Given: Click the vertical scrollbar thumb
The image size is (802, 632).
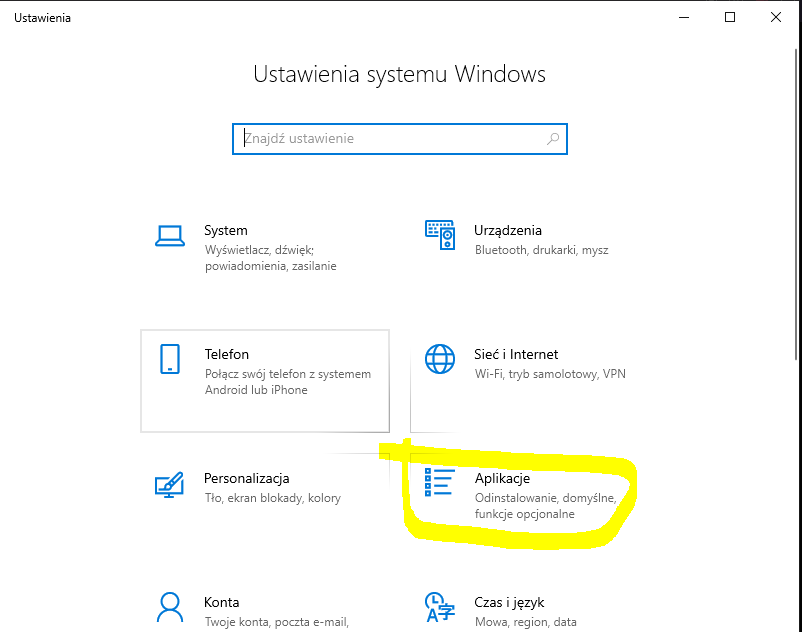Looking at the screenshot, I should coord(796,205).
